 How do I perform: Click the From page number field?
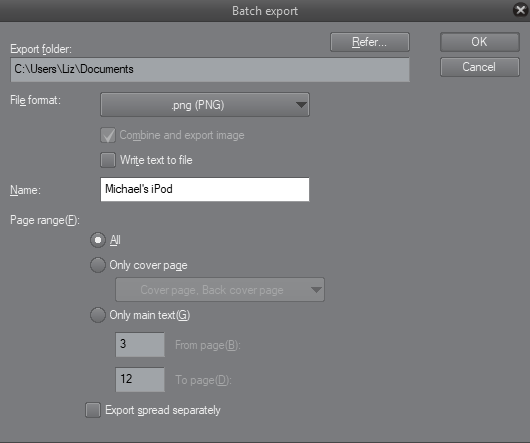[140, 344]
